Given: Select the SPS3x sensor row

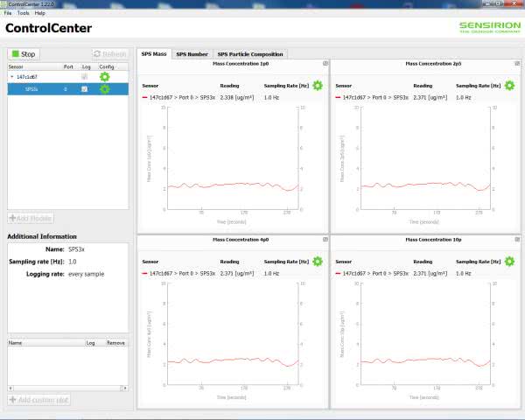Looking at the screenshot, I should tap(35, 89).
